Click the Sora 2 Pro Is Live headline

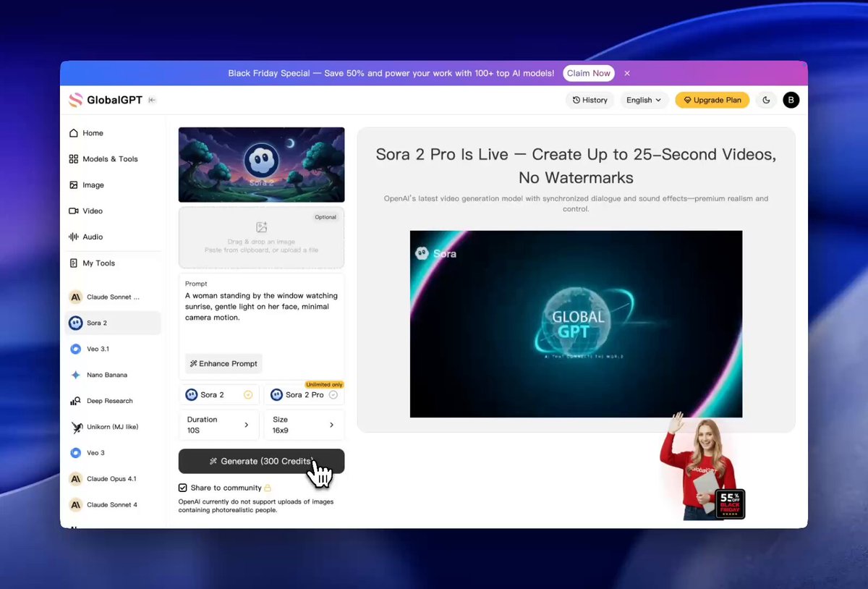pos(576,166)
